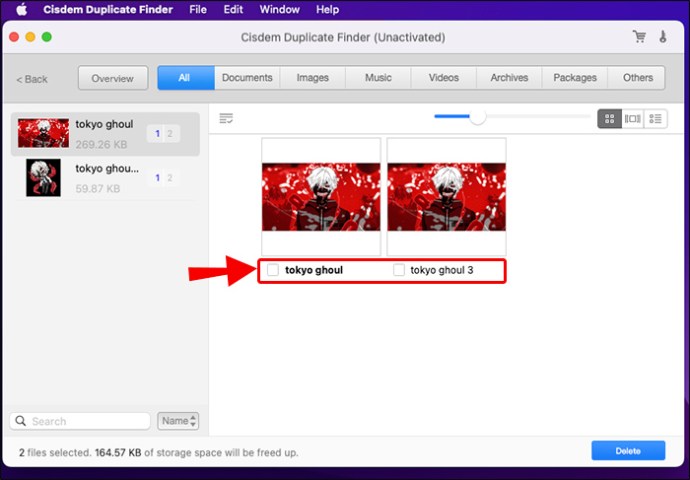The image size is (690, 480).
Task: Open the Apple menu
Action: click(22, 9)
